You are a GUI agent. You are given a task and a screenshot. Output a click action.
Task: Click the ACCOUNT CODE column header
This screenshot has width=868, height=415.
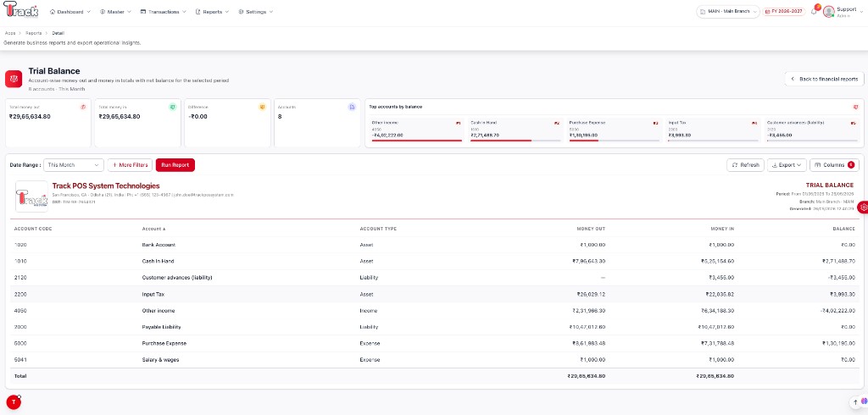(33, 229)
